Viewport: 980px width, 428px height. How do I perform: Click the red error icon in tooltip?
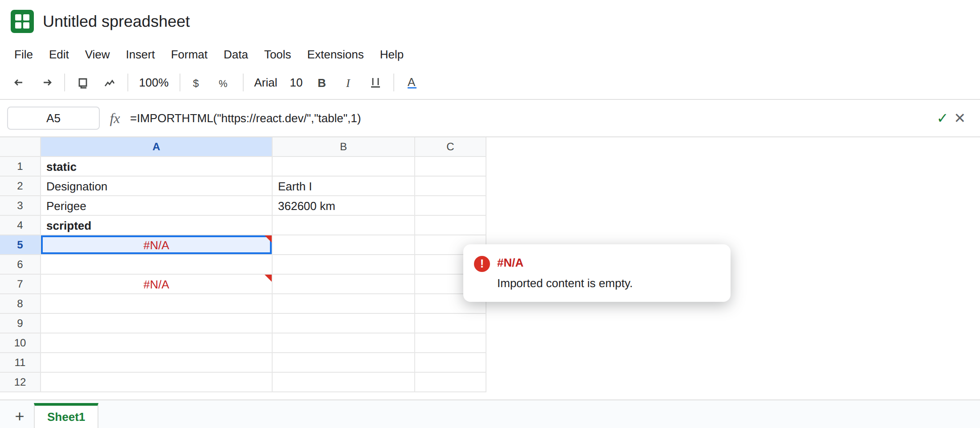482,263
